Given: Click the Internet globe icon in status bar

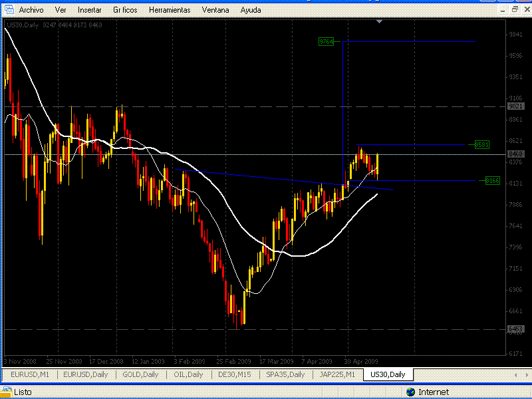Looking at the screenshot, I should 410,392.
